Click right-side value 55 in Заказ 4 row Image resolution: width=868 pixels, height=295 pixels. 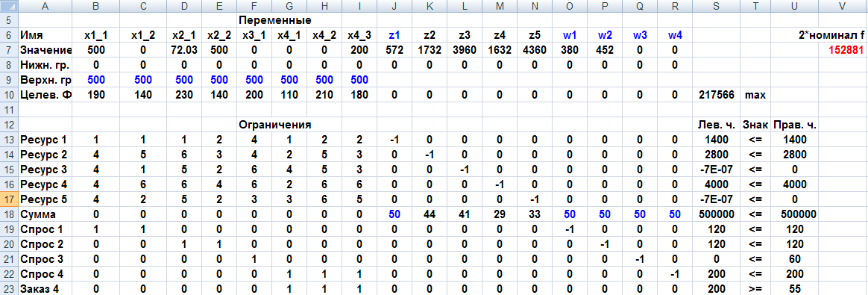pos(794,288)
